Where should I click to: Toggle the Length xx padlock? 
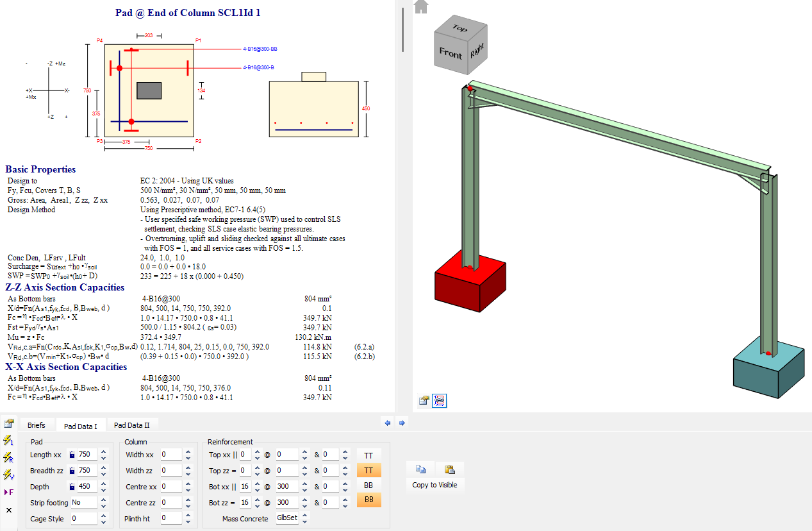(x=72, y=455)
